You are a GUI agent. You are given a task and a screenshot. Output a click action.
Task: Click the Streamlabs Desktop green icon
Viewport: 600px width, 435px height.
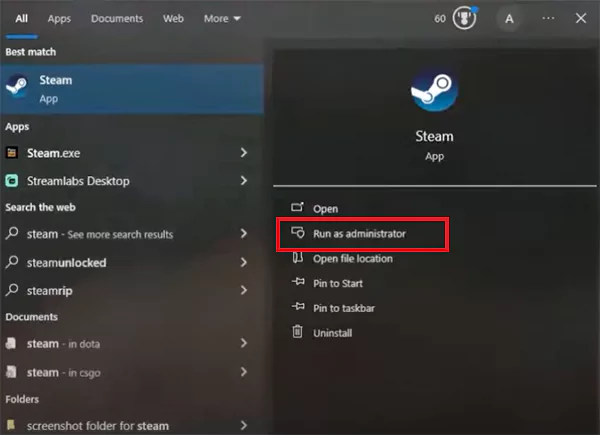click(12, 181)
